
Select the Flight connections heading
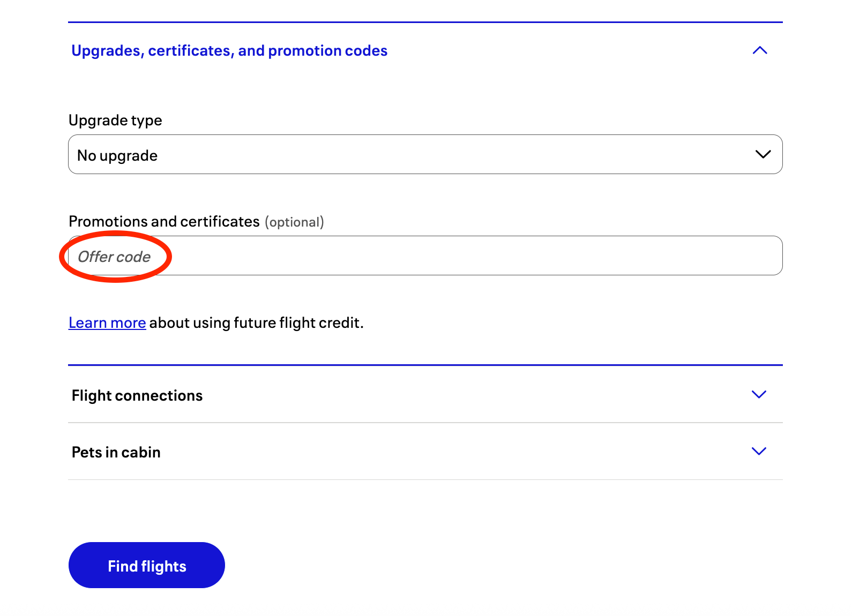[137, 395]
